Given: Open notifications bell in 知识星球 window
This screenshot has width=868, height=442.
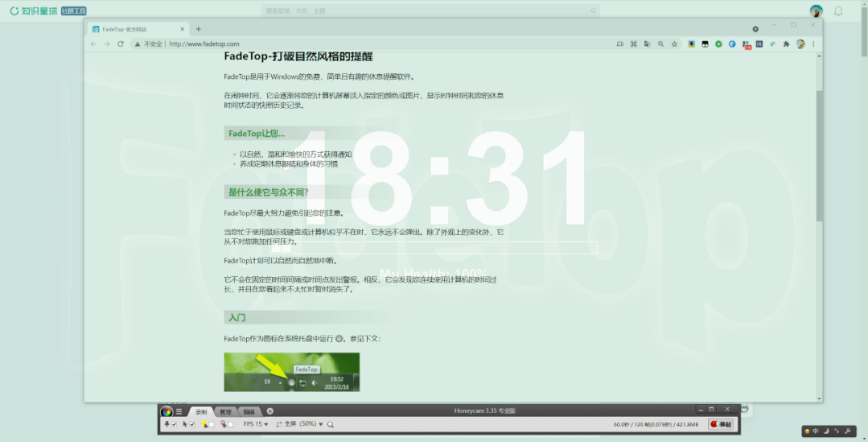Looking at the screenshot, I should [839, 10].
